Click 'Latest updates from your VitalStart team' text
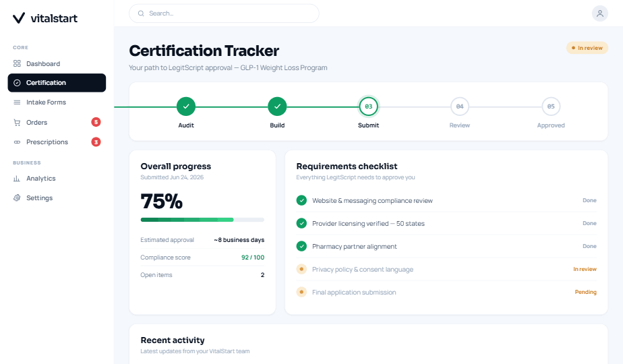Screen dimensions: 623x364 point(195,351)
